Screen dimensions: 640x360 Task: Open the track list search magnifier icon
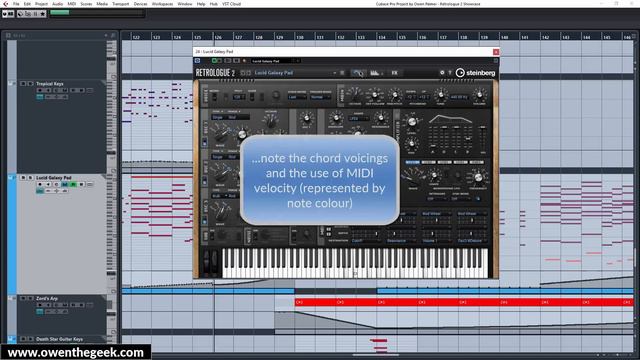click(113, 36)
